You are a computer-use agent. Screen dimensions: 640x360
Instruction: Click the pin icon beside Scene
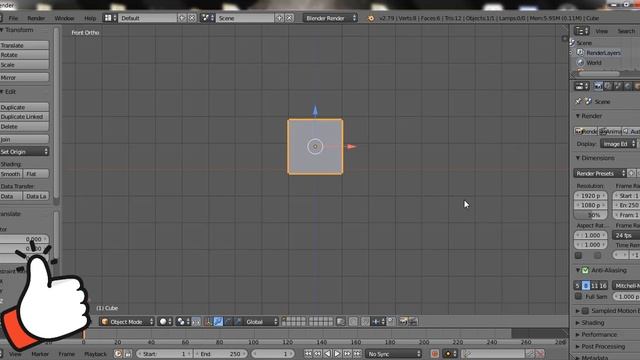pos(578,101)
